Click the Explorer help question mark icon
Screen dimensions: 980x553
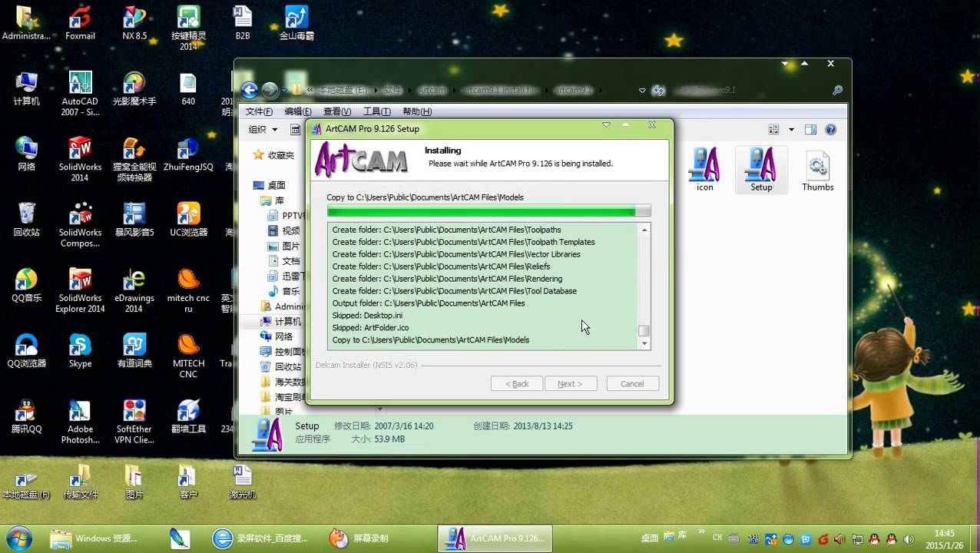pyautogui.click(x=830, y=130)
